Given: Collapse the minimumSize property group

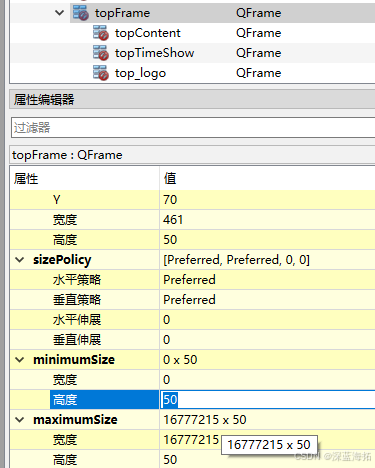Looking at the screenshot, I should 20,360.
